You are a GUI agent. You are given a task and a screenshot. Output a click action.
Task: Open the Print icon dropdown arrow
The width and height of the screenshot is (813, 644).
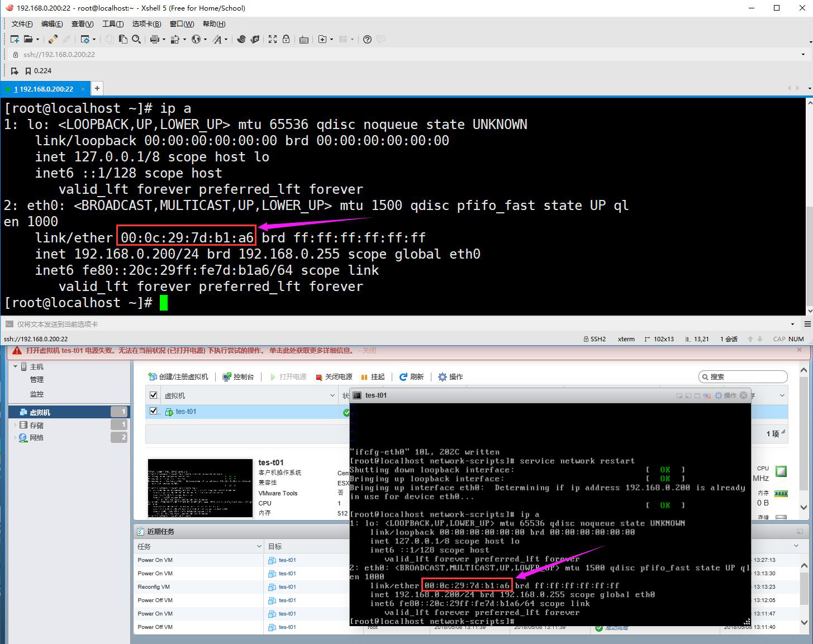click(164, 39)
